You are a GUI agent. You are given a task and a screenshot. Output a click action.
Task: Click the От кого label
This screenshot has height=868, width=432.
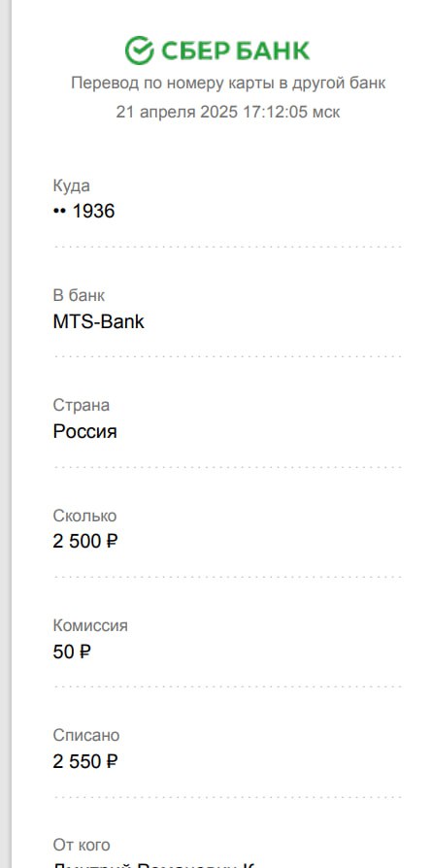pyautogui.click(x=82, y=845)
